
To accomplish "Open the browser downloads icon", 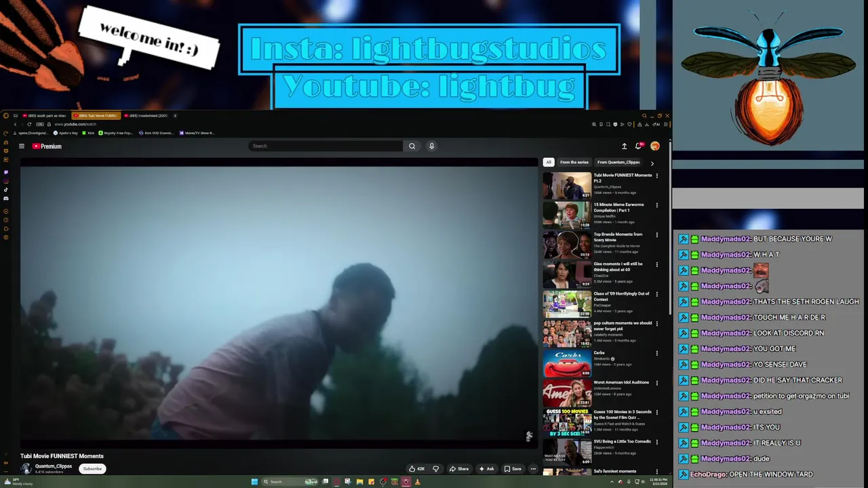I will [647, 124].
